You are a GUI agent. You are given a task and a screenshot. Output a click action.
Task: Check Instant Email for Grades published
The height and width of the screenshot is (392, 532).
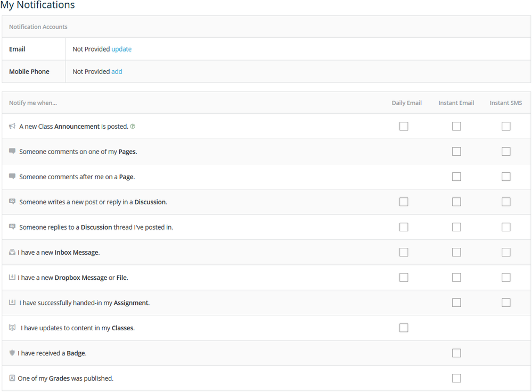coord(456,378)
